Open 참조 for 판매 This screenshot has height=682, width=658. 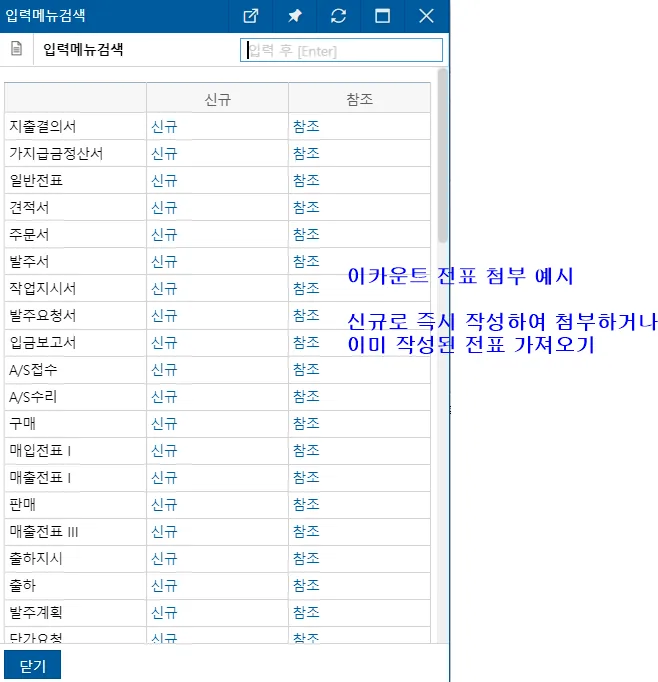306,505
